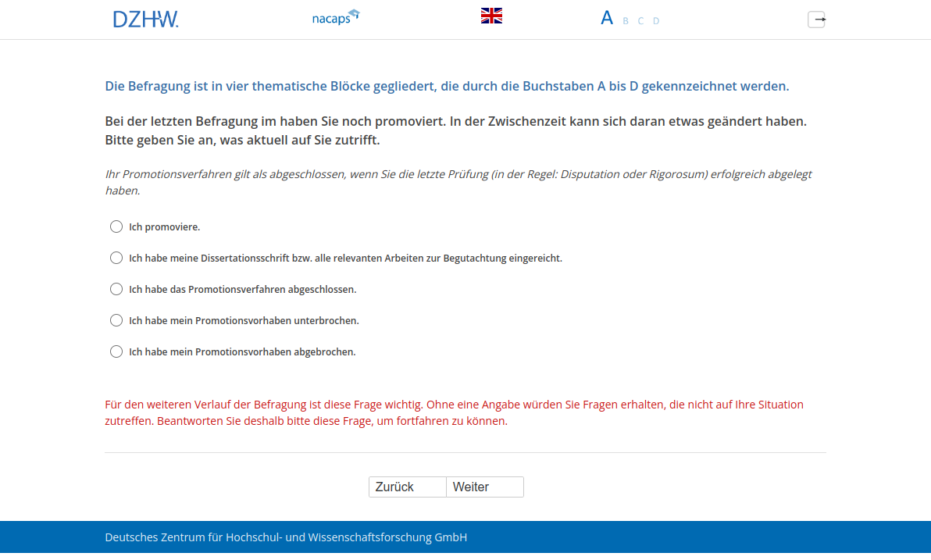
Task: Go to block A indicator
Action: point(607,19)
